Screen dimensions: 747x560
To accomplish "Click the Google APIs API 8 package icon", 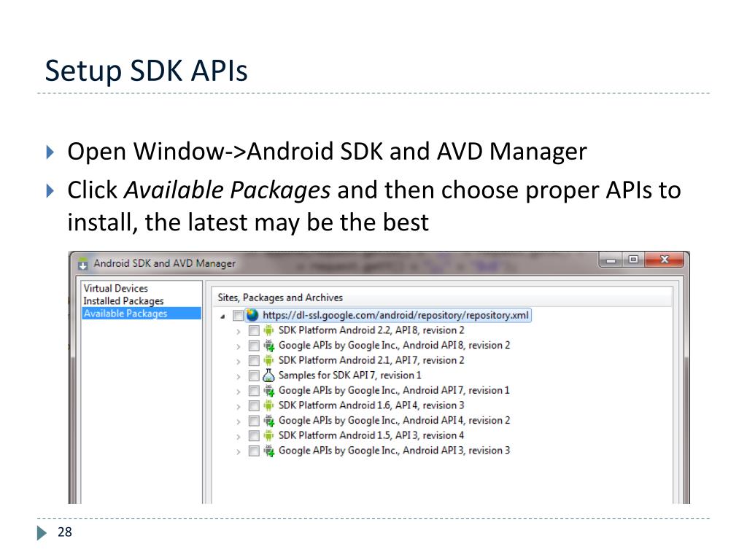I will (x=268, y=345).
